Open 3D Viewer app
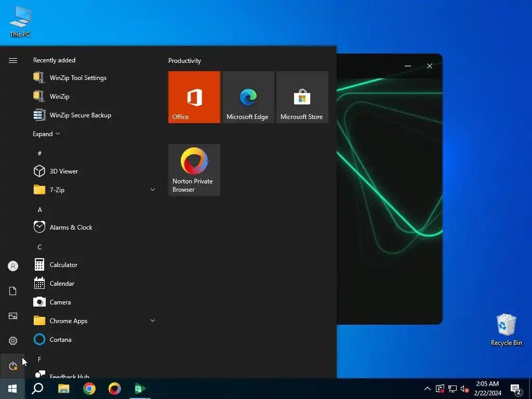The width and height of the screenshot is (532, 399). (x=95, y=171)
